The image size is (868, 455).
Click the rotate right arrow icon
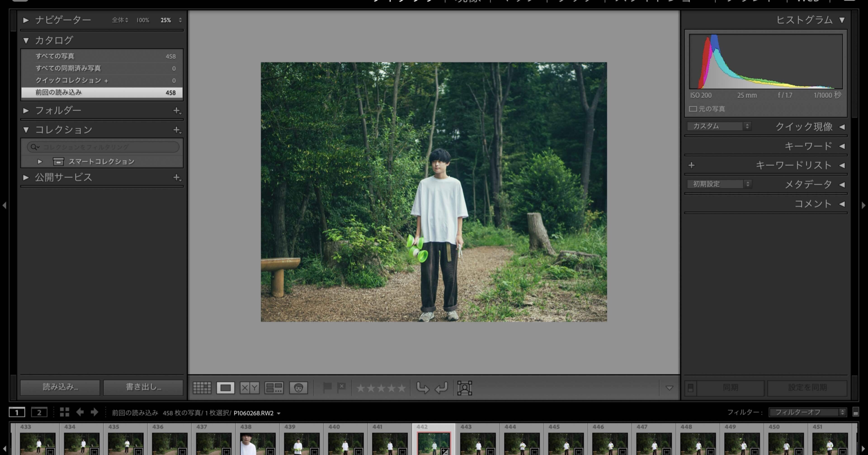[441, 388]
